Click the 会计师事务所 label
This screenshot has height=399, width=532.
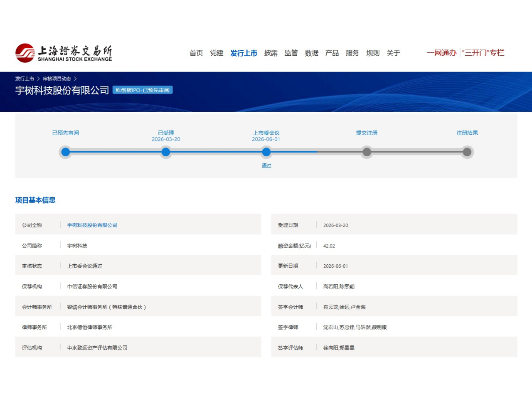coord(37,307)
